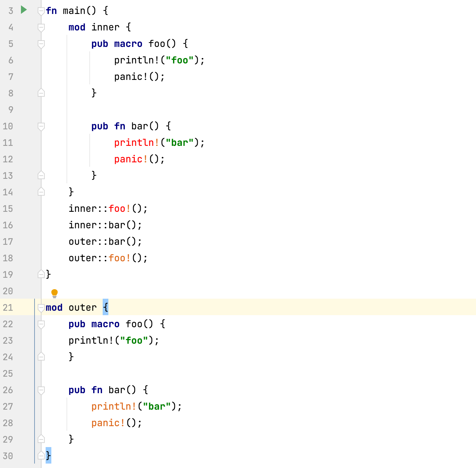Open the intention actions light bulb
476x468 pixels.
(54, 293)
